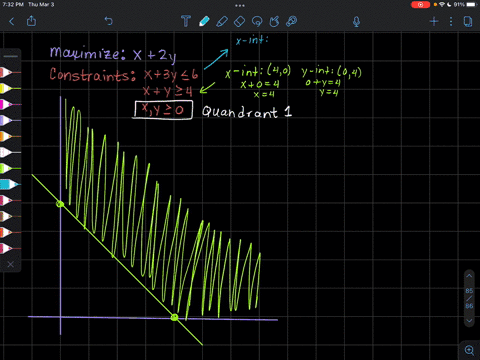Grab the pen sidebar top handle
This screenshot has width=480, height=360.
tap(11, 56)
